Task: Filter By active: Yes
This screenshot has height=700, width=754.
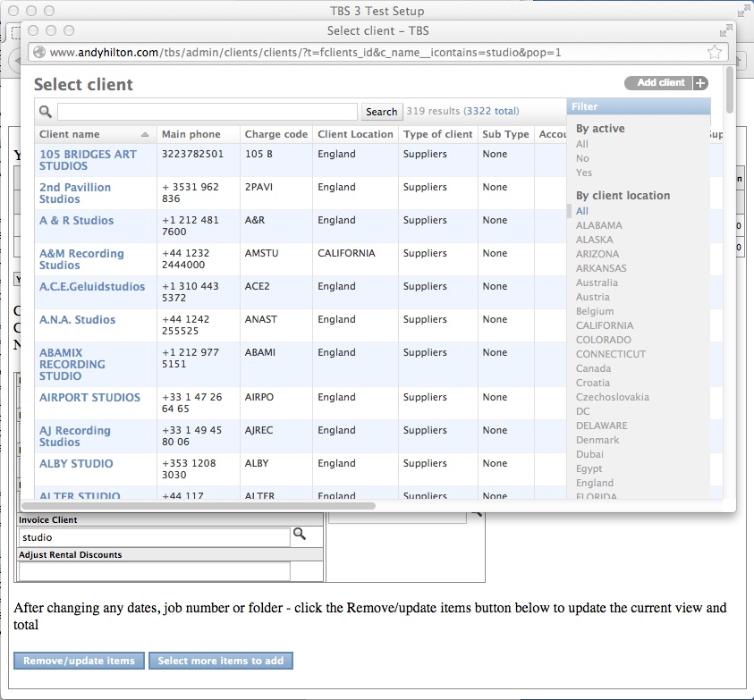Action: [584, 173]
